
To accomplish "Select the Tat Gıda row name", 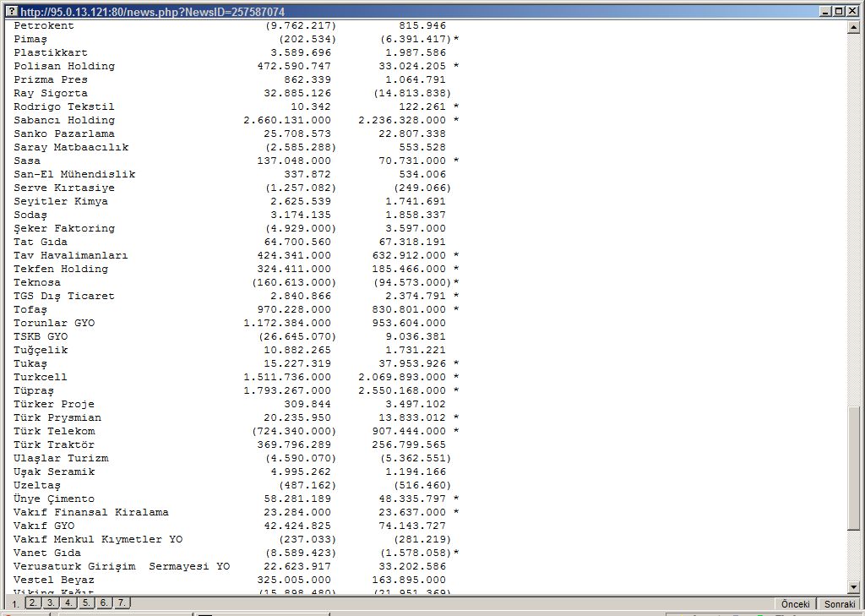I will (41, 242).
